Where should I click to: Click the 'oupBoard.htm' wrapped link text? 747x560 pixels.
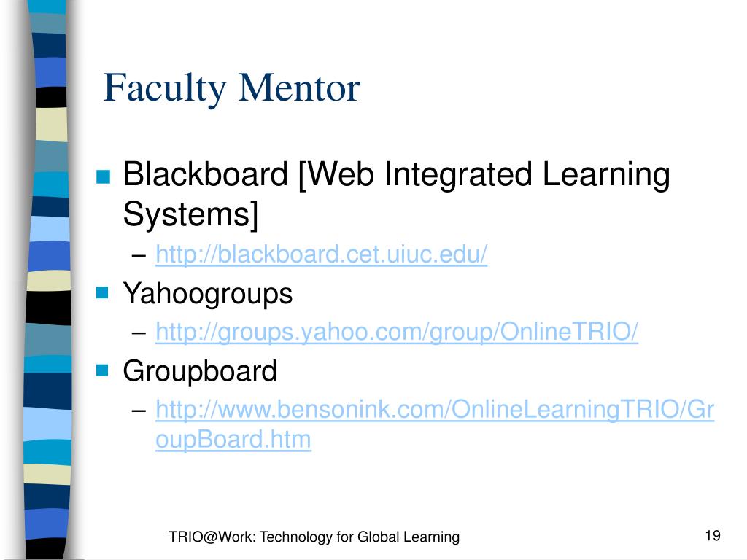pos(233,439)
